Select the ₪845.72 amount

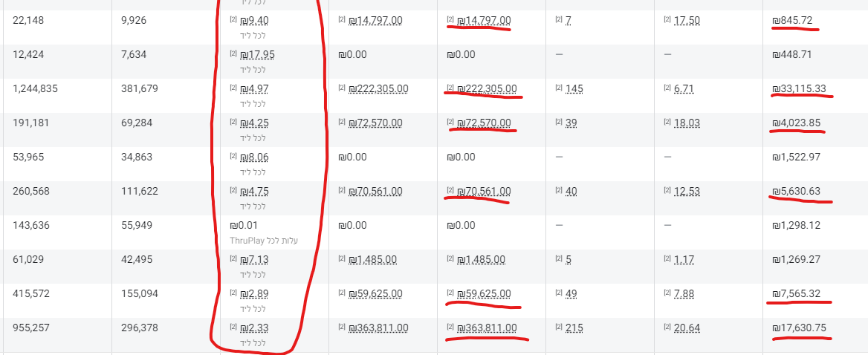(793, 21)
